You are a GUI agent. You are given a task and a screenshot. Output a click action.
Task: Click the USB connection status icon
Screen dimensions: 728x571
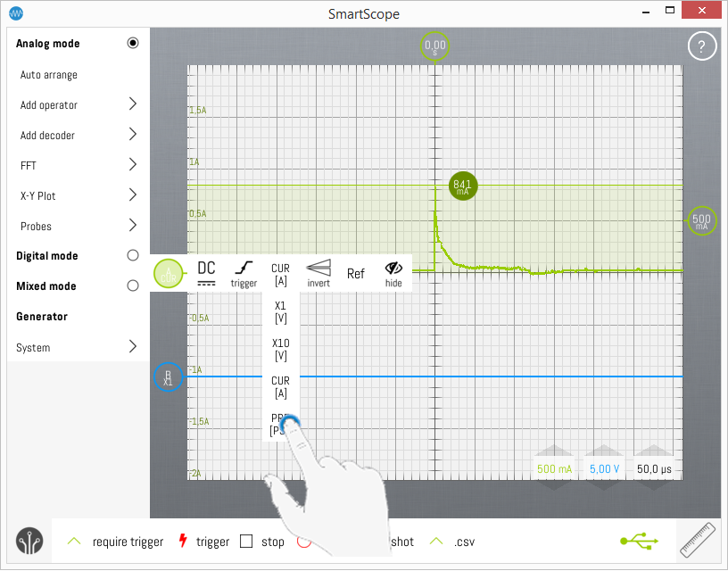pyautogui.click(x=639, y=541)
